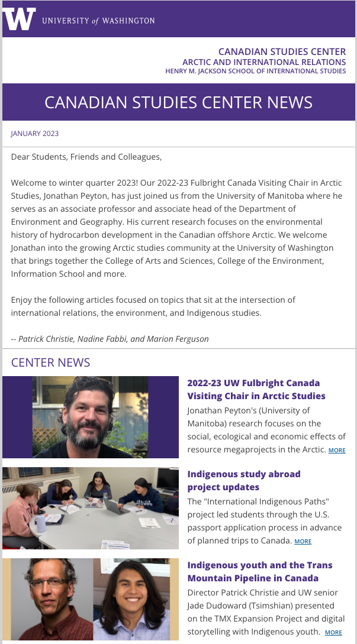This screenshot has height=644, width=357.
Task: Open 2022-23 UW Fulbright Canada Visiting Chair headline
Action: click(x=256, y=389)
